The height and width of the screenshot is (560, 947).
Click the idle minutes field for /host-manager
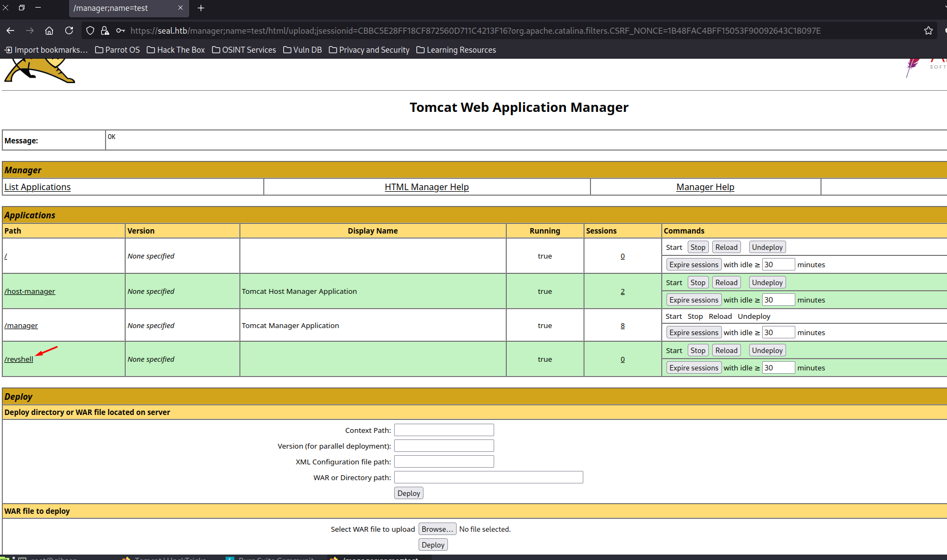778,300
